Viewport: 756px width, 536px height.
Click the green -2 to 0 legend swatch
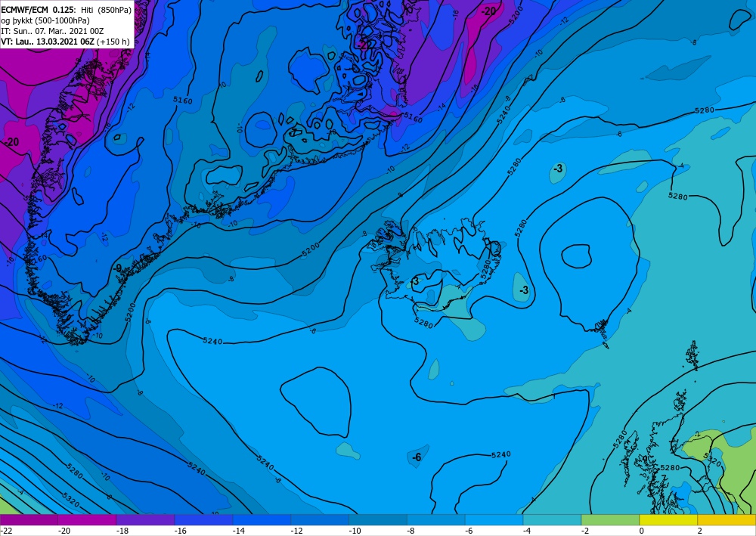[610, 520]
